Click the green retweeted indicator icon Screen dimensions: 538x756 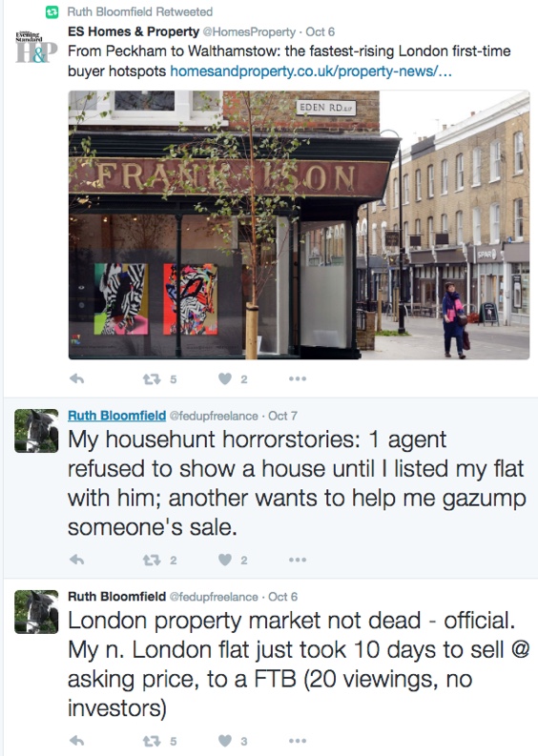tap(52, 11)
